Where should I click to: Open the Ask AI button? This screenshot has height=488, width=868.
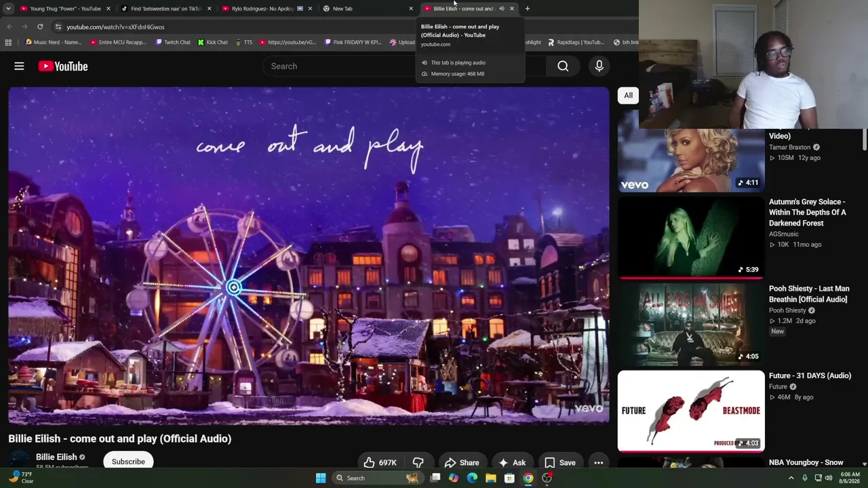click(512, 463)
